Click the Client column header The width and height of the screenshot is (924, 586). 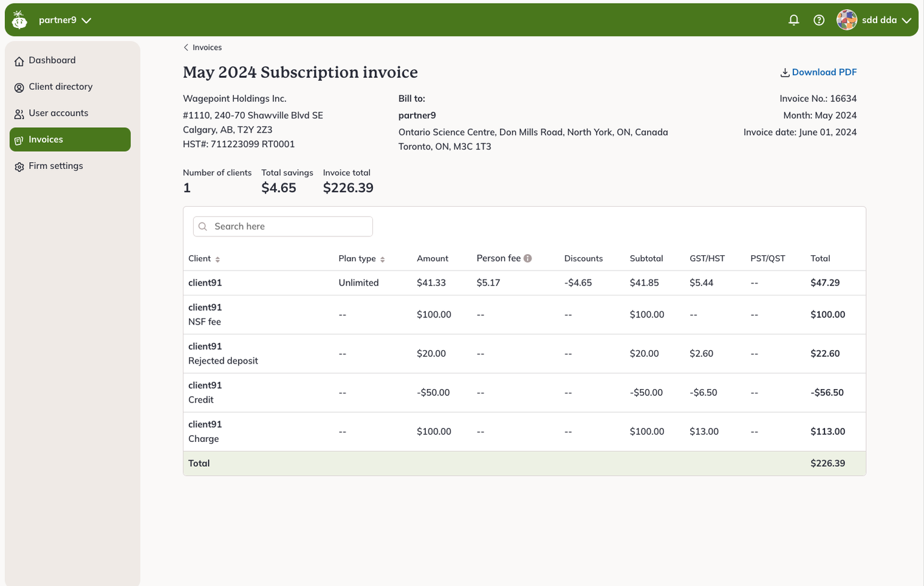pyautogui.click(x=199, y=258)
